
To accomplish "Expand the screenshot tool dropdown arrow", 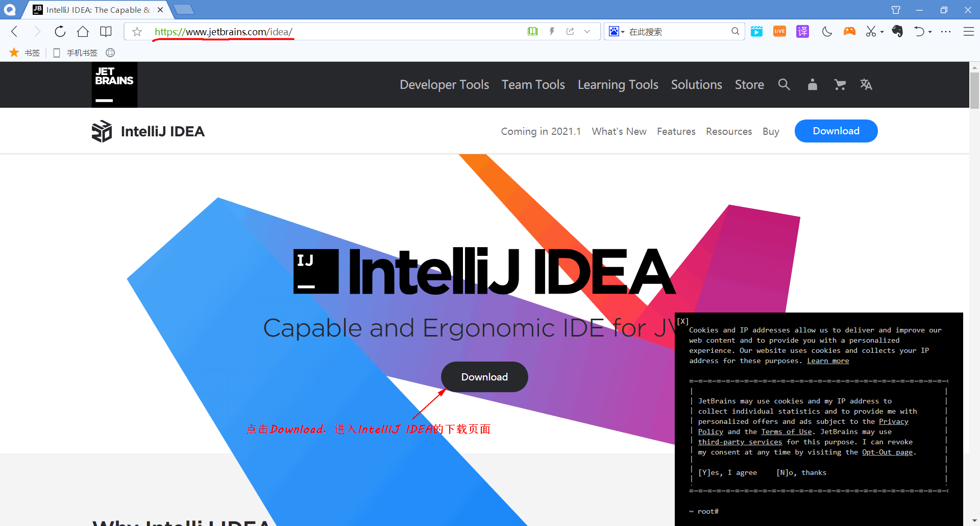I will click(882, 32).
